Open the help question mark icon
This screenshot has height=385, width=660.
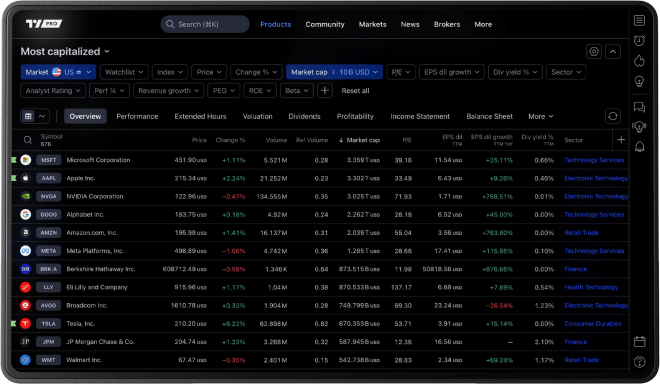639,361
